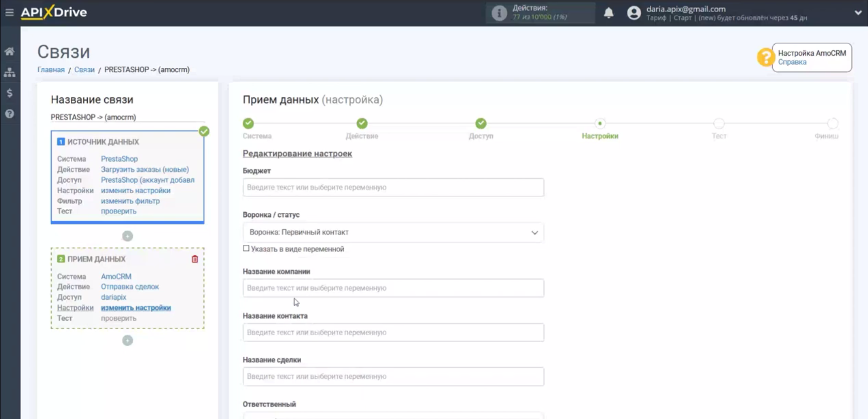Click the user avatar icon
868x419 pixels.
click(634, 13)
